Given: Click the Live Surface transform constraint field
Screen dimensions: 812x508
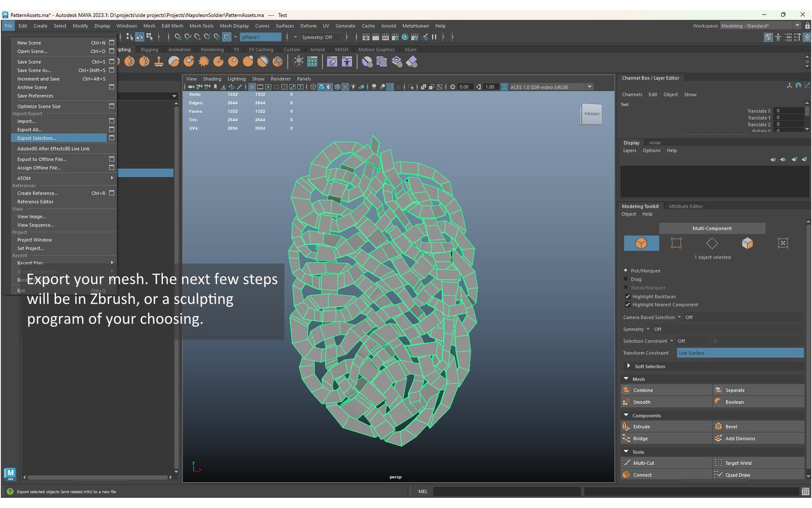Looking at the screenshot, I should pos(740,353).
